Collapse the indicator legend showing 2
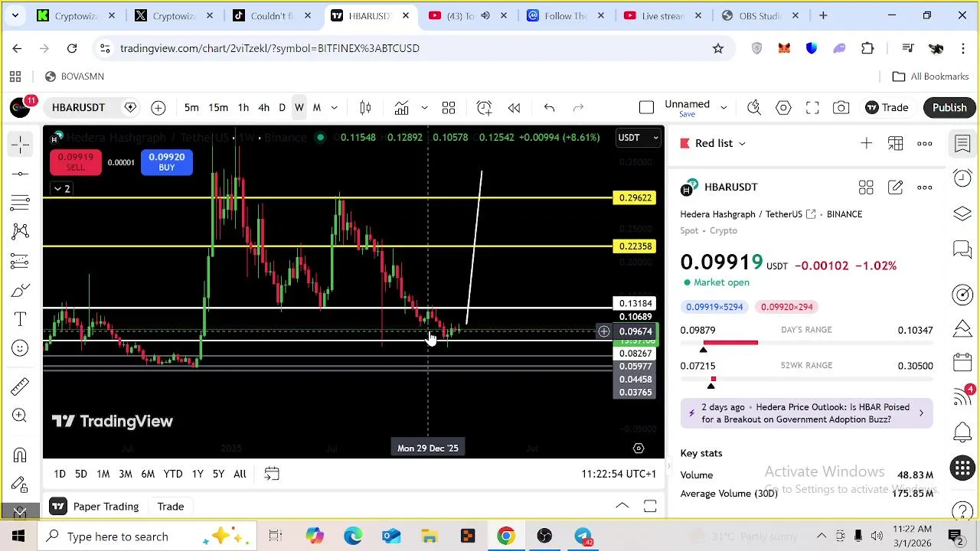 (x=61, y=188)
